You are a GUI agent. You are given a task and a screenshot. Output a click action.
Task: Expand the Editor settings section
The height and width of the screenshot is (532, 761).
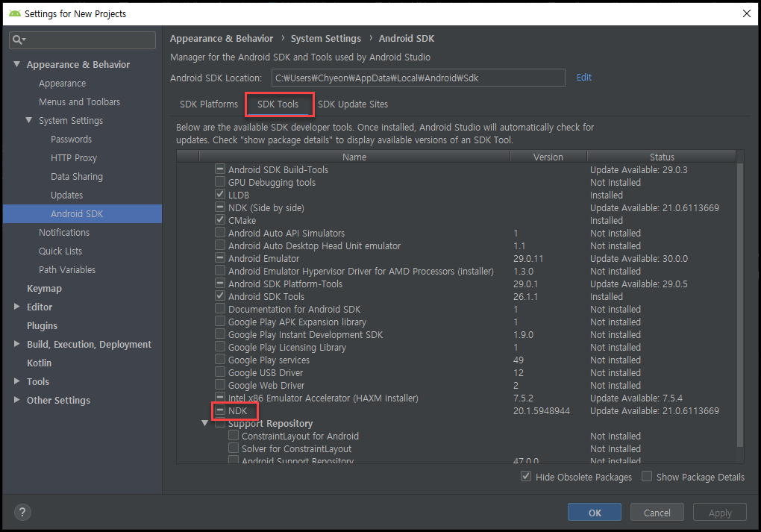[16, 306]
